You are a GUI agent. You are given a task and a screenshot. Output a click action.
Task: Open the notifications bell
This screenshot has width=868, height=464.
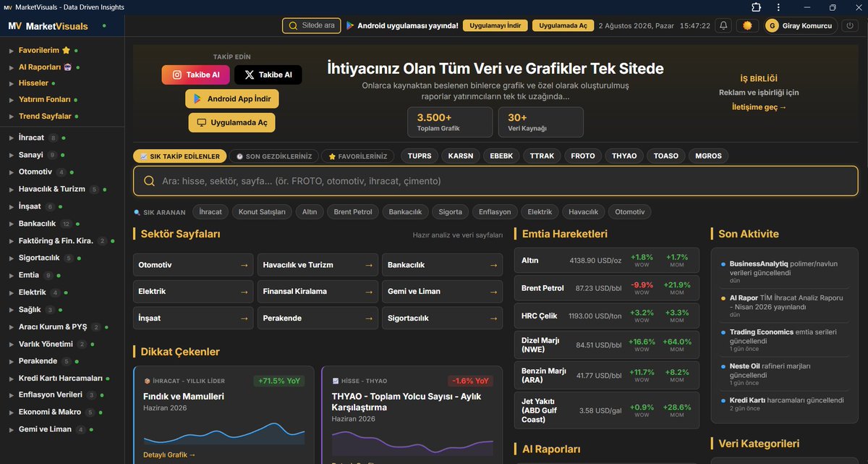(x=723, y=25)
